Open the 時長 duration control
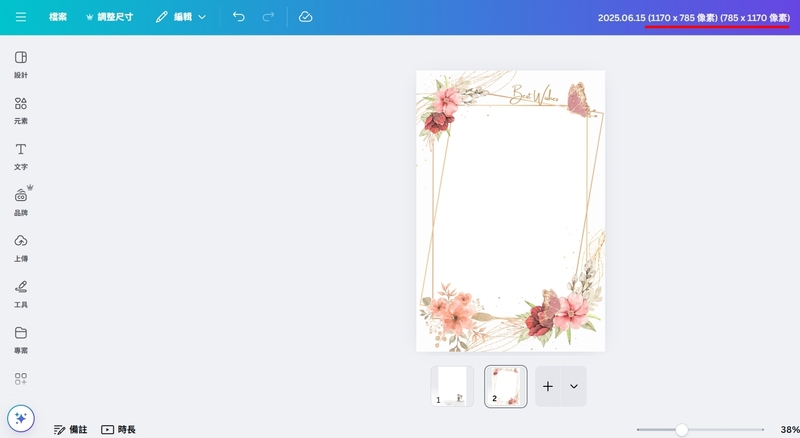 [118, 429]
